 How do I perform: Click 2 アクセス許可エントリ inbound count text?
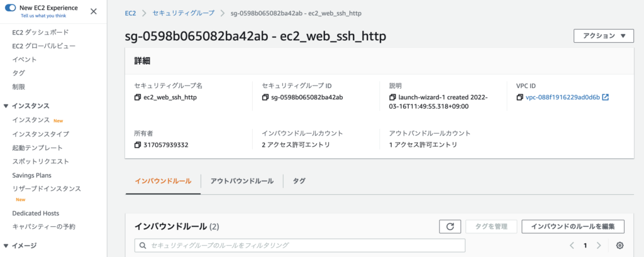click(296, 145)
